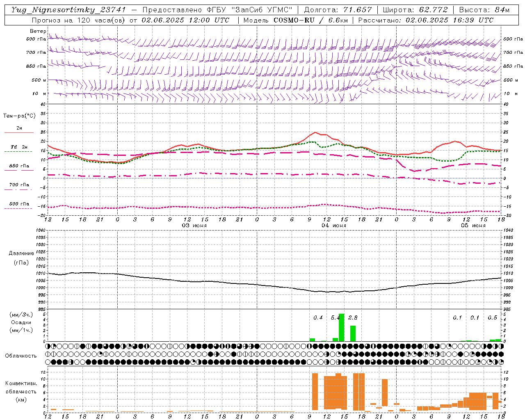Click the 03 июня date label
The width and height of the screenshot is (525, 420).
(x=194, y=226)
